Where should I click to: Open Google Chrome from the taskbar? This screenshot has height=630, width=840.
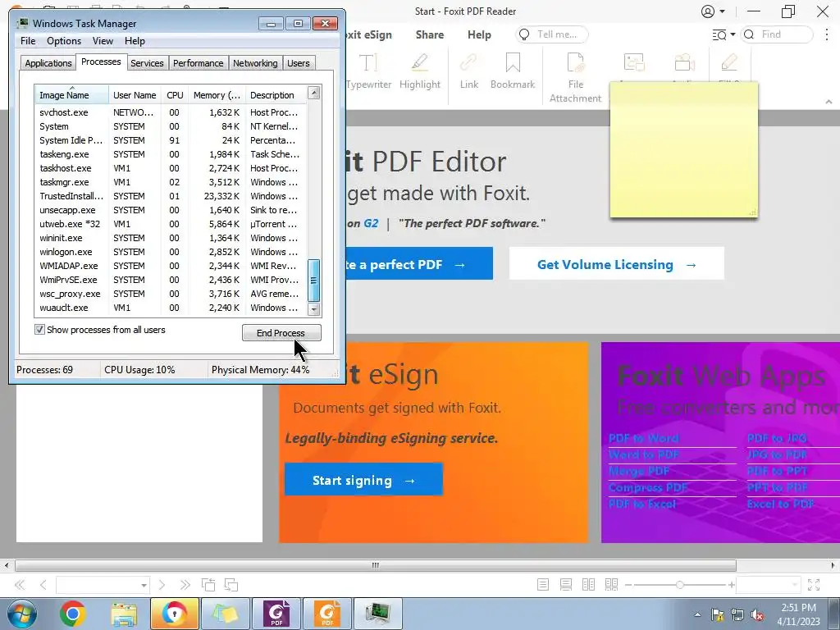(72, 614)
